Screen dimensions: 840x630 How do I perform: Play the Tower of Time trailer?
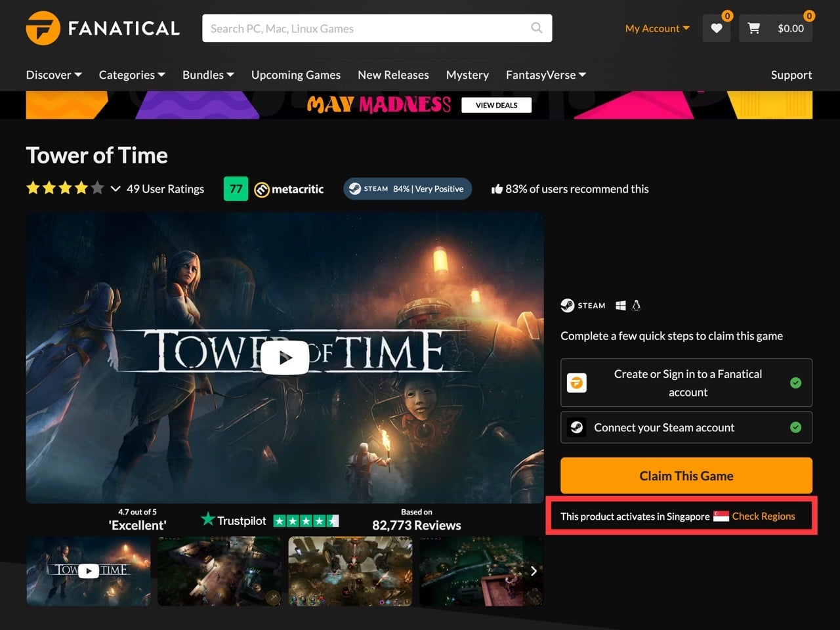pyautogui.click(x=285, y=358)
